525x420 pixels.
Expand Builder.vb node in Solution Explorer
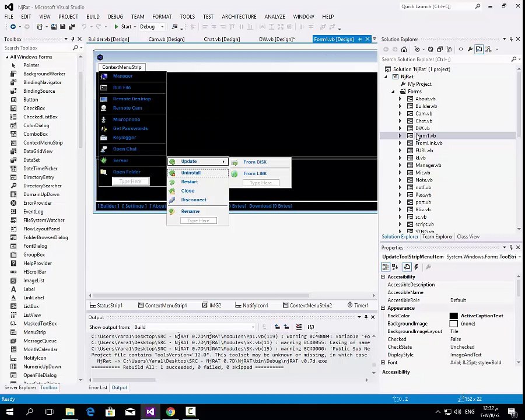(400, 106)
